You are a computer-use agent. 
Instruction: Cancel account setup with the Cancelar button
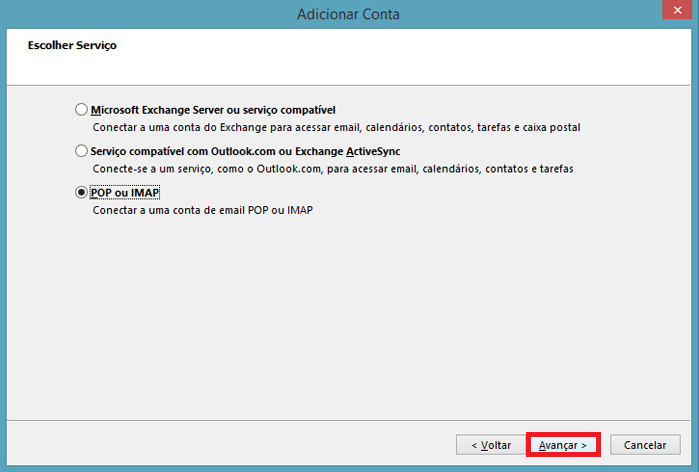coord(645,444)
